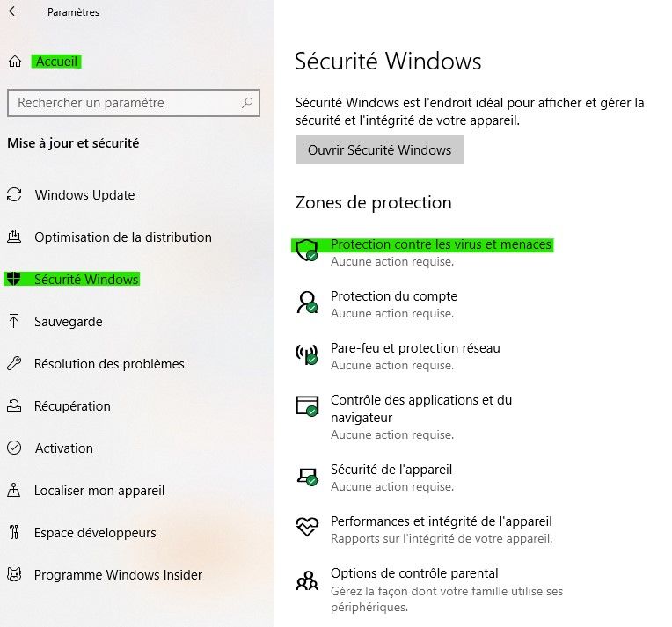The image size is (672, 627).
Task: Open Contrôle des applications et du navigateur
Action: pyautogui.click(x=420, y=409)
